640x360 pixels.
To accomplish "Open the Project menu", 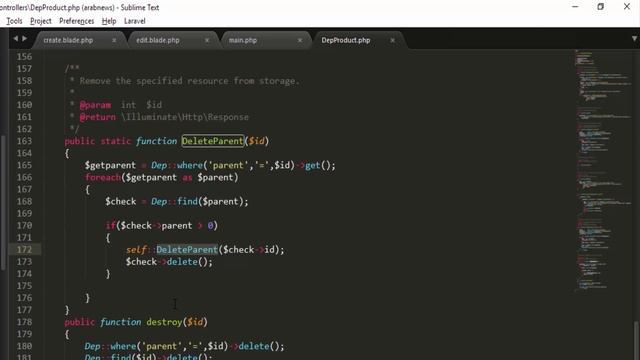I will [41, 21].
